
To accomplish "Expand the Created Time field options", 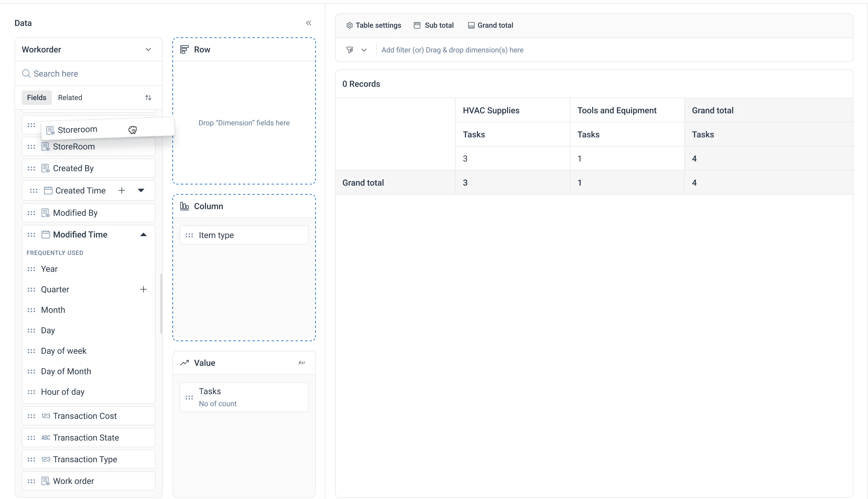I will pyautogui.click(x=141, y=190).
